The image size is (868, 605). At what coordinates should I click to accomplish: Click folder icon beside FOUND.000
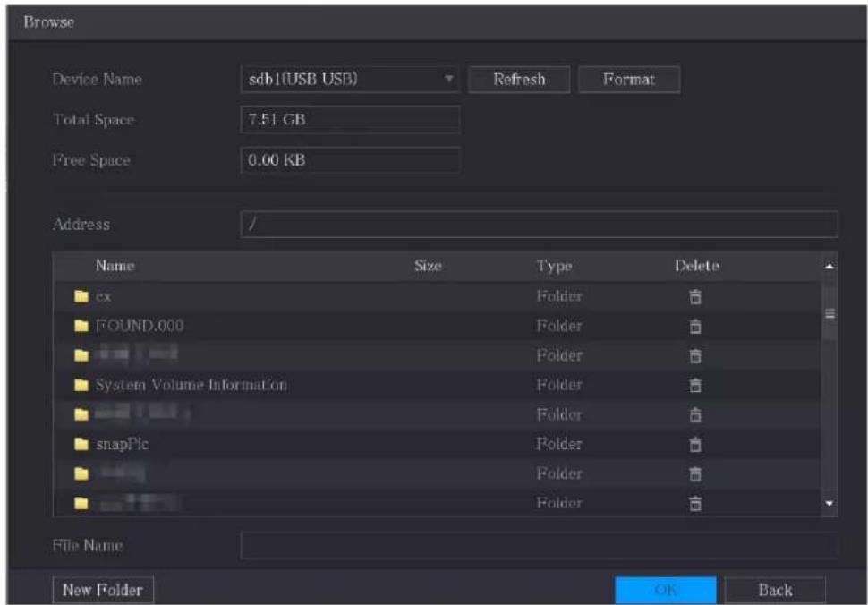pos(81,326)
